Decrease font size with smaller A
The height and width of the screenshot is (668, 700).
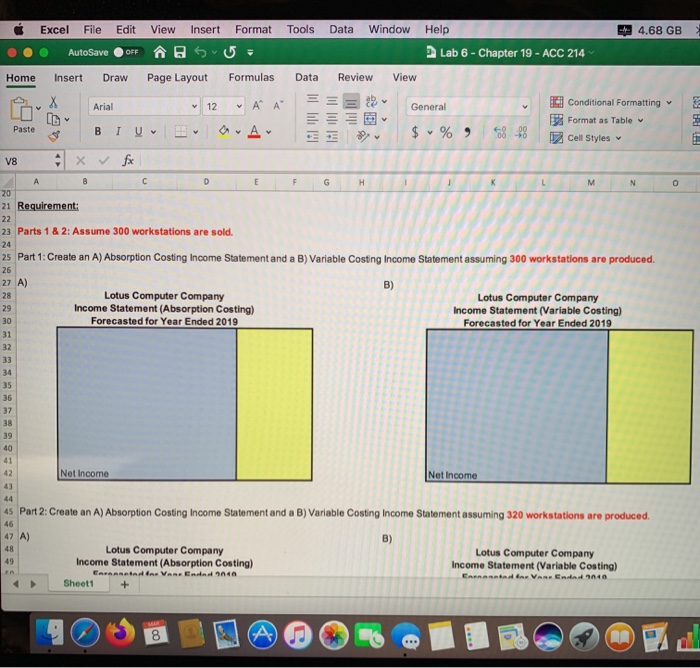click(x=278, y=106)
